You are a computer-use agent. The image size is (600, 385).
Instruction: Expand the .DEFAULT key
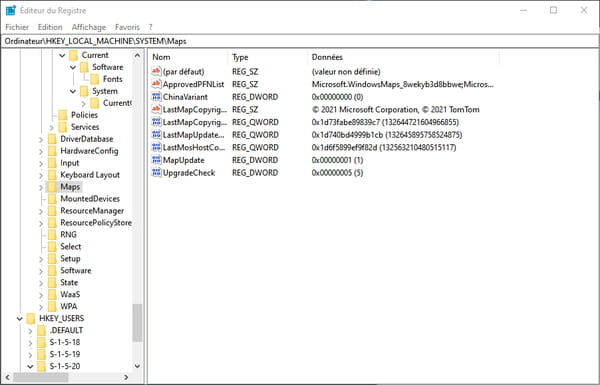[30, 331]
